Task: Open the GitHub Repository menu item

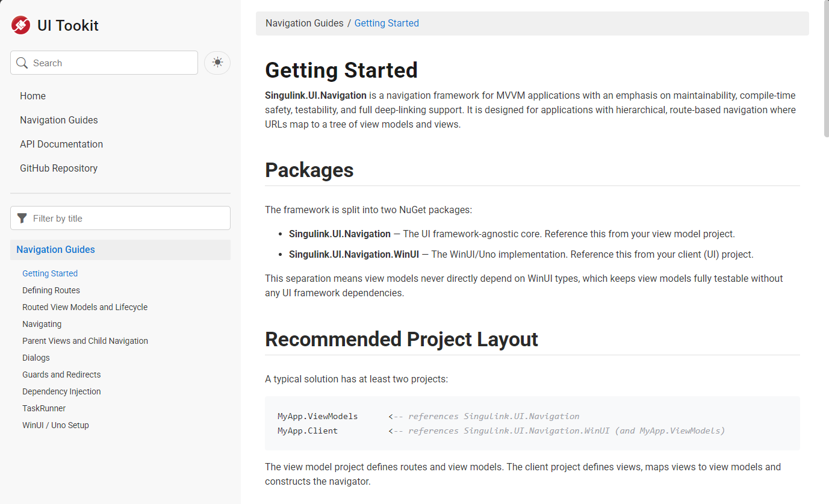Action: pyautogui.click(x=58, y=169)
